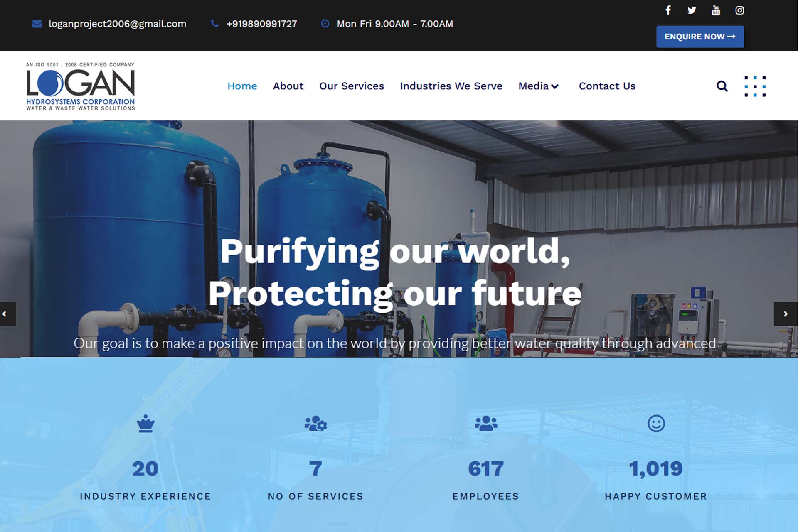Click the Enquire Now button

pyautogui.click(x=700, y=37)
